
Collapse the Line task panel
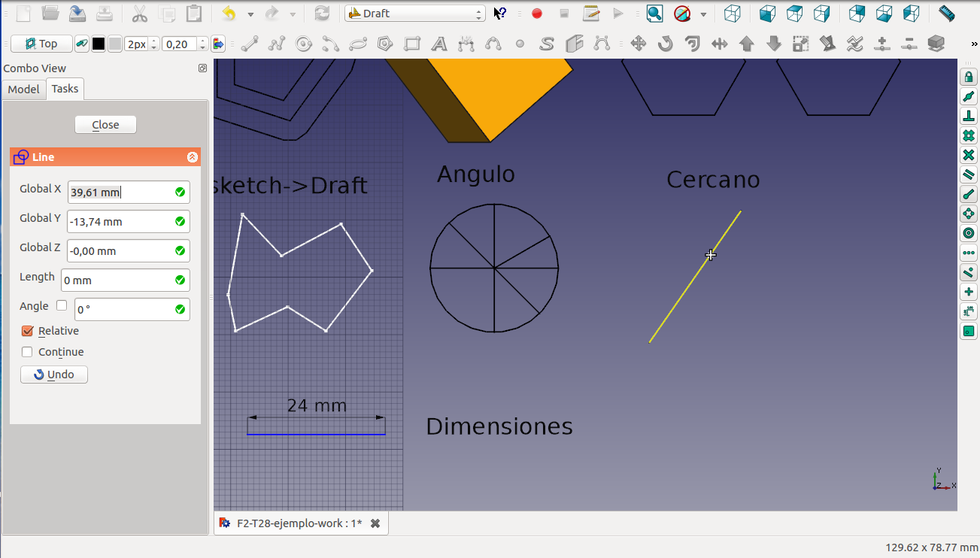click(x=193, y=157)
